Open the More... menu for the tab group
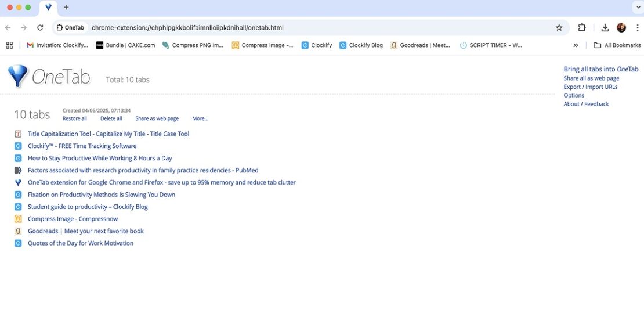The image size is (644, 324). (200, 118)
